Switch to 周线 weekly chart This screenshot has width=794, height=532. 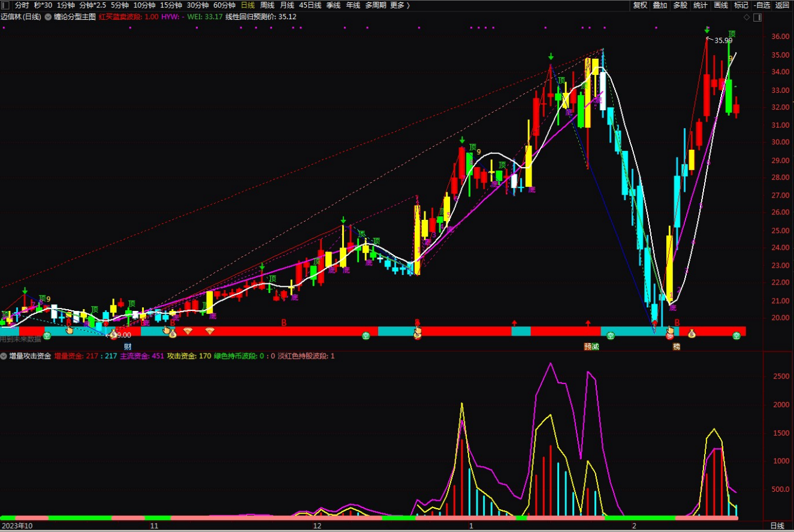(x=267, y=5)
